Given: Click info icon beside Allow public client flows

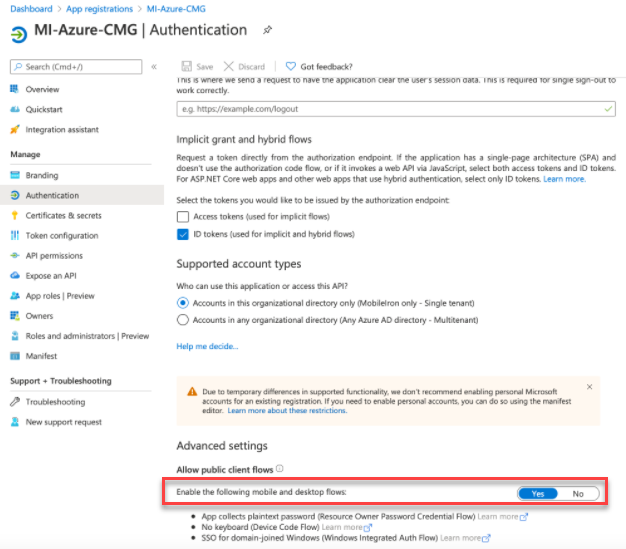Looking at the screenshot, I should (x=280, y=469).
